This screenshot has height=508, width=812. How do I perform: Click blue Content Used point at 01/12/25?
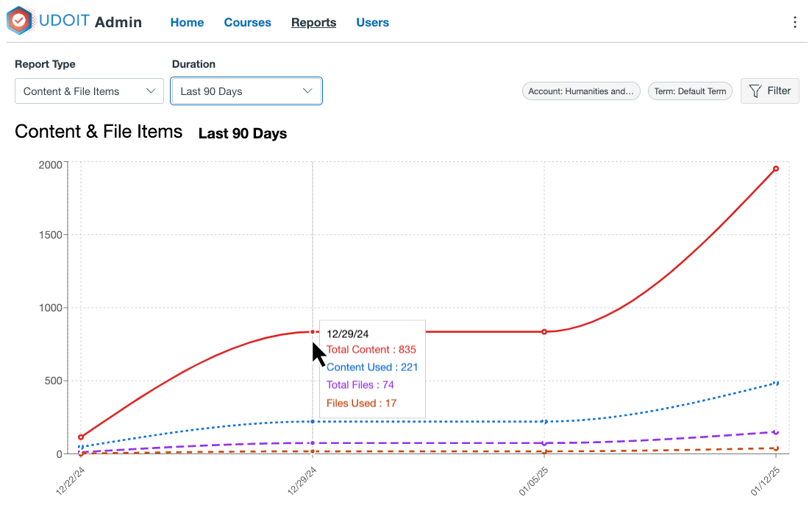pos(776,383)
